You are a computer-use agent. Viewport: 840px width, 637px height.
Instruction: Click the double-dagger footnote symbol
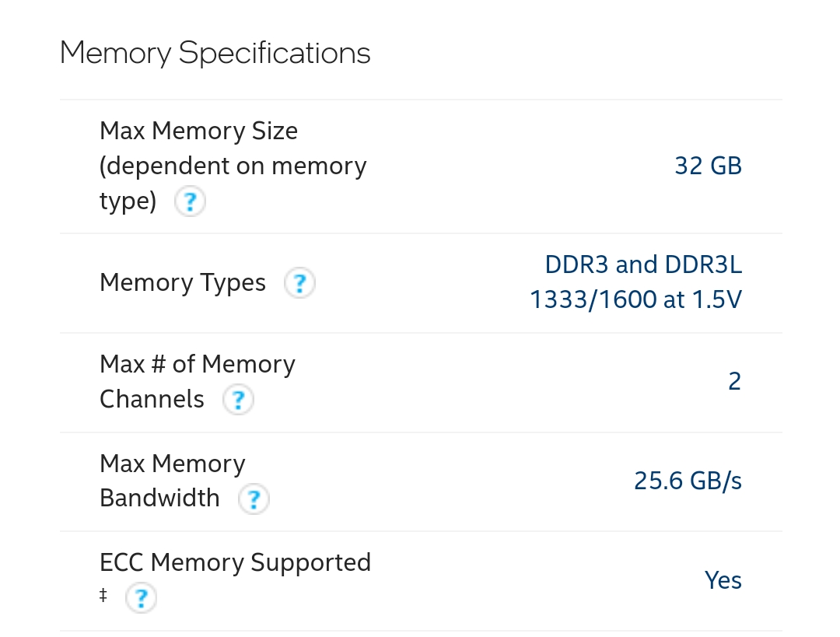click(103, 597)
